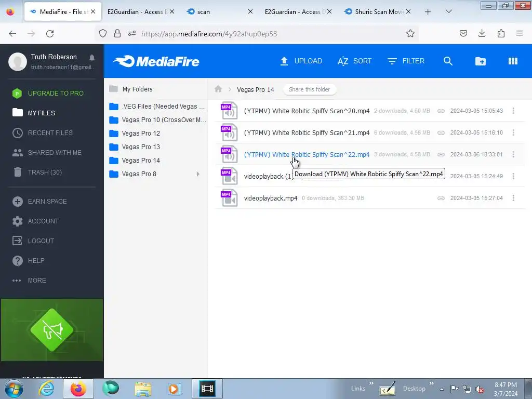Click the MP4 icon of videoplayback.mp4
This screenshot has height=399, width=532.
(x=229, y=198)
